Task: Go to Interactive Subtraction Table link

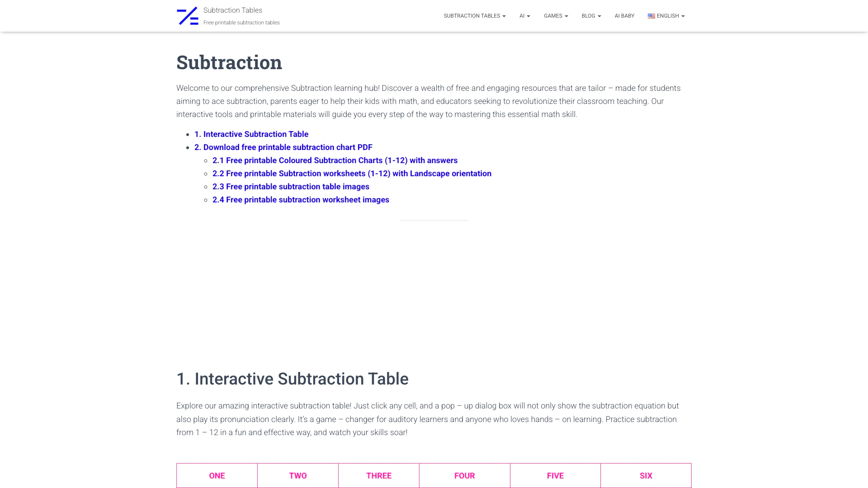Action: [x=251, y=134]
